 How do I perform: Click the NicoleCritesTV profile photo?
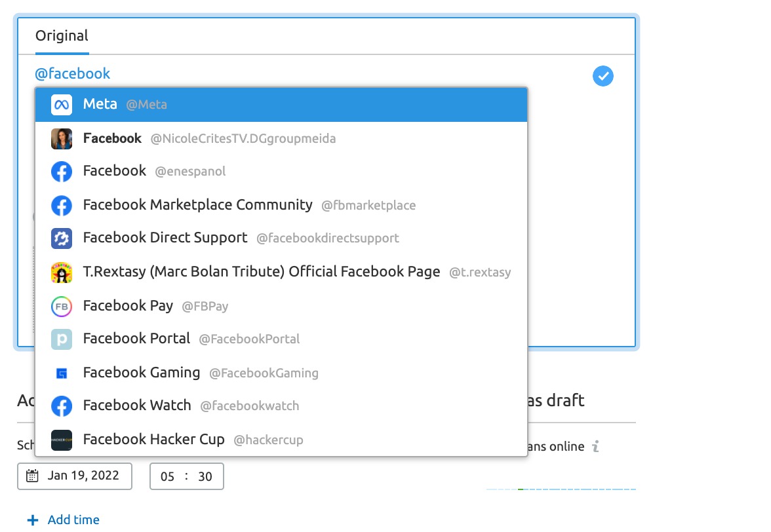62,139
